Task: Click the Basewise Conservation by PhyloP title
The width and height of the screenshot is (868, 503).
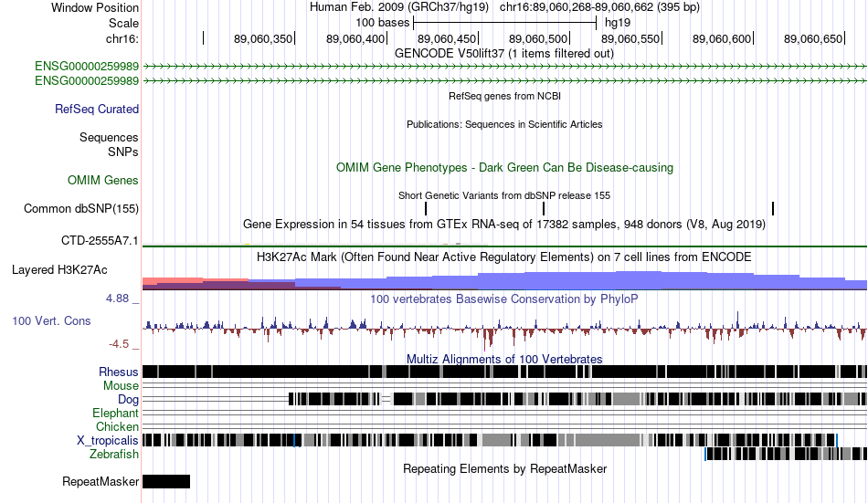Action: 504,299
